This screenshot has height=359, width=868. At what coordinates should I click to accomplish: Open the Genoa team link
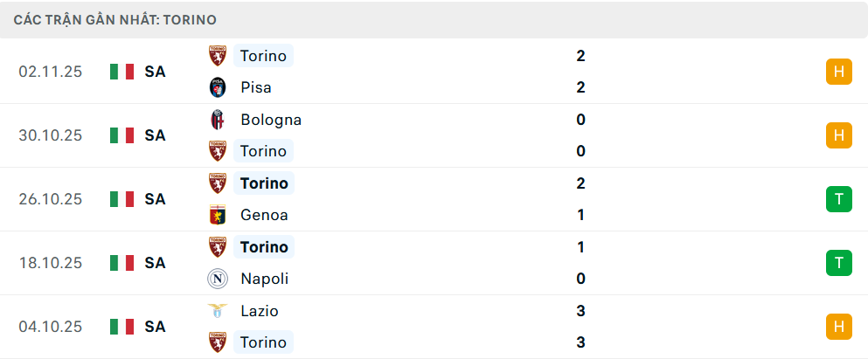[x=264, y=215]
